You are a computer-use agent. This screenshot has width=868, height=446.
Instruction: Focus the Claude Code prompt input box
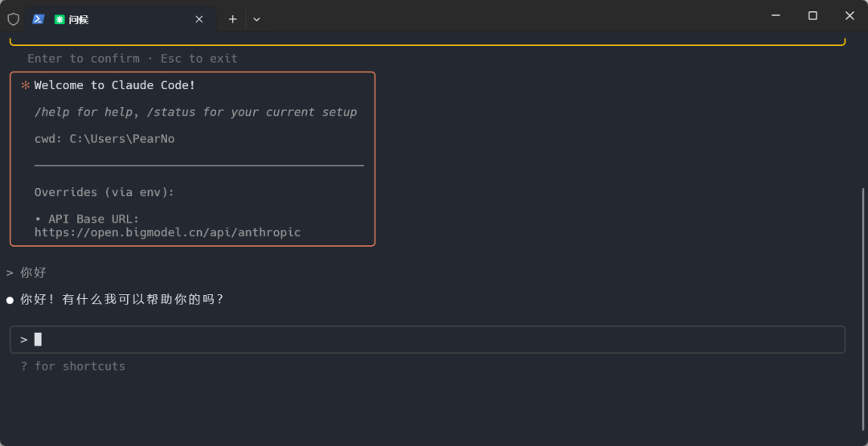[x=428, y=339]
